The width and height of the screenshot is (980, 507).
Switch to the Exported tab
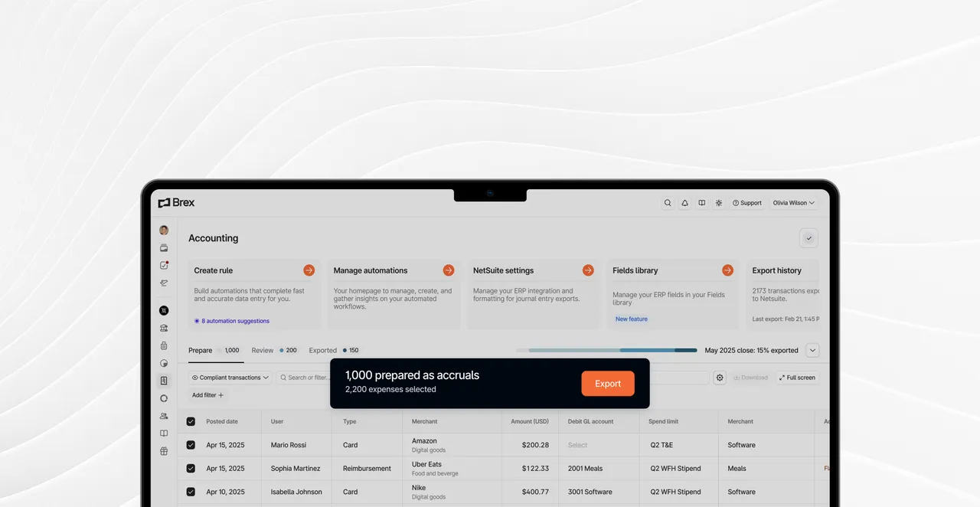(334, 351)
